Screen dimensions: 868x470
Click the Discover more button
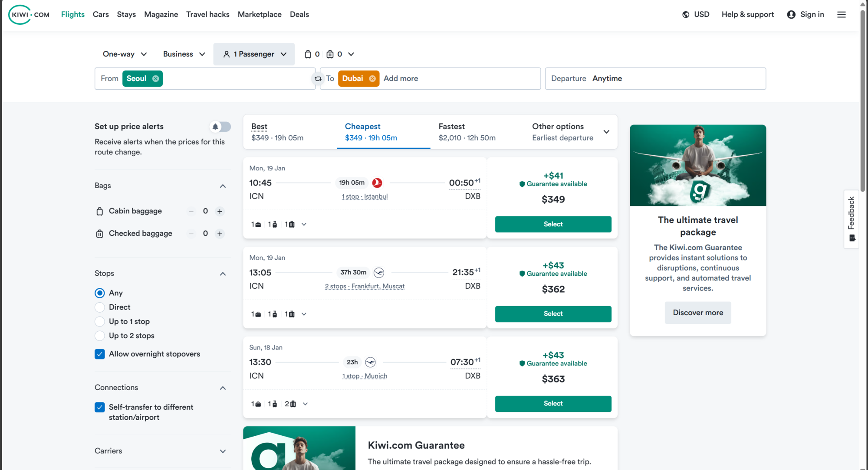coord(698,313)
